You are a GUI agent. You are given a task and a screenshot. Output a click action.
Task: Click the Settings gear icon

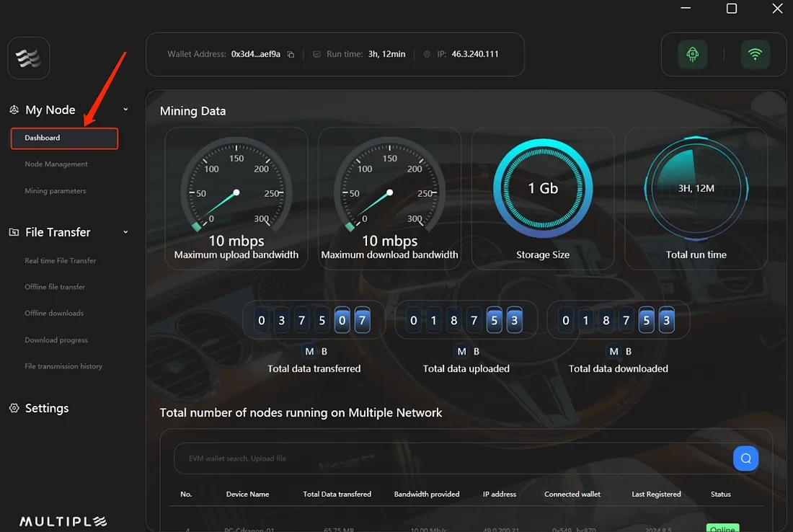[14, 408]
